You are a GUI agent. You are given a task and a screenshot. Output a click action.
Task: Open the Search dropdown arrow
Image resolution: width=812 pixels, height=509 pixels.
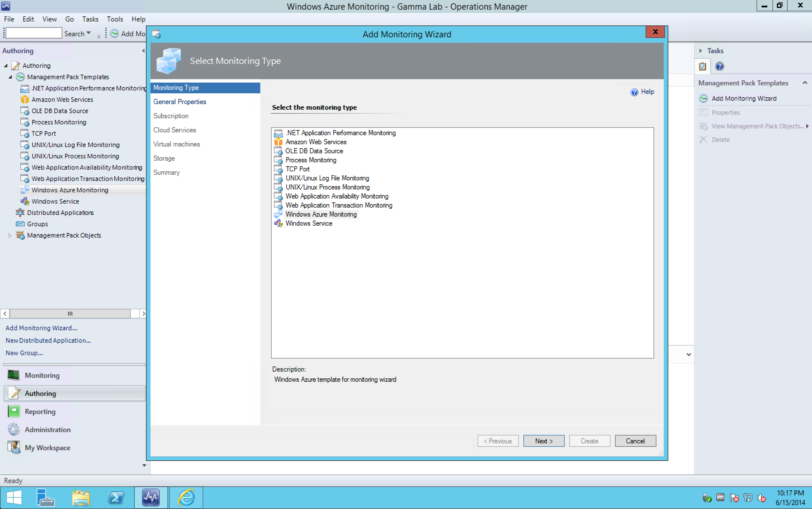pos(89,33)
